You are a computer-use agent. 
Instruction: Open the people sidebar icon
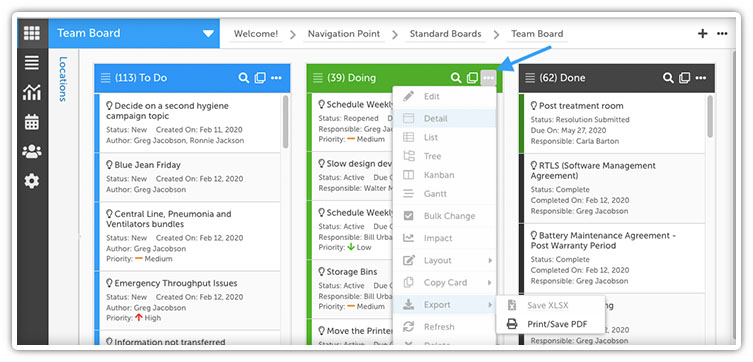(32, 152)
